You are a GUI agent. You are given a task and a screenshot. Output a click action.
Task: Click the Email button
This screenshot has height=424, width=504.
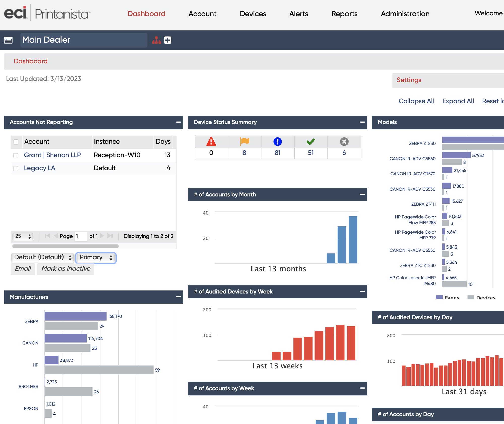[23, 269]
